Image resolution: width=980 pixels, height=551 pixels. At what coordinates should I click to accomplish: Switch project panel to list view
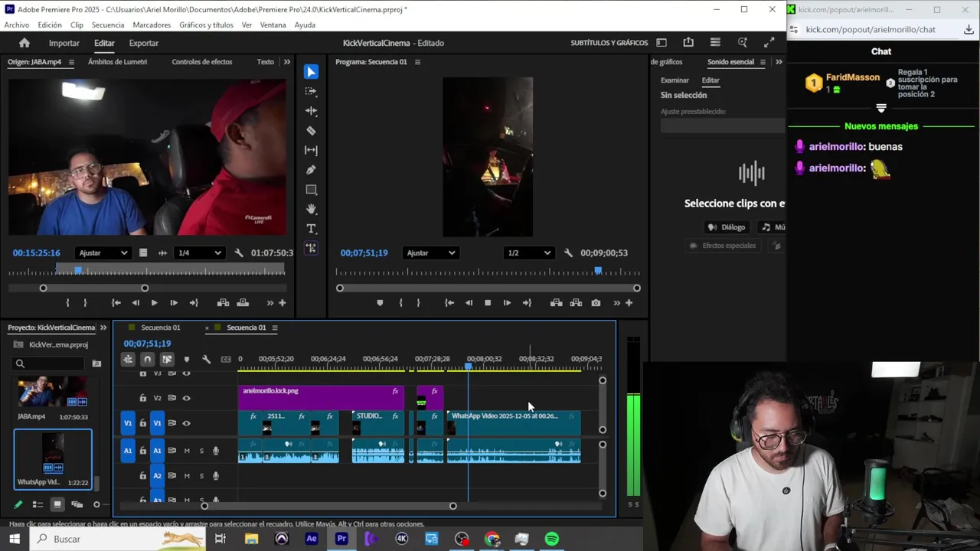[x=38, y=504]
